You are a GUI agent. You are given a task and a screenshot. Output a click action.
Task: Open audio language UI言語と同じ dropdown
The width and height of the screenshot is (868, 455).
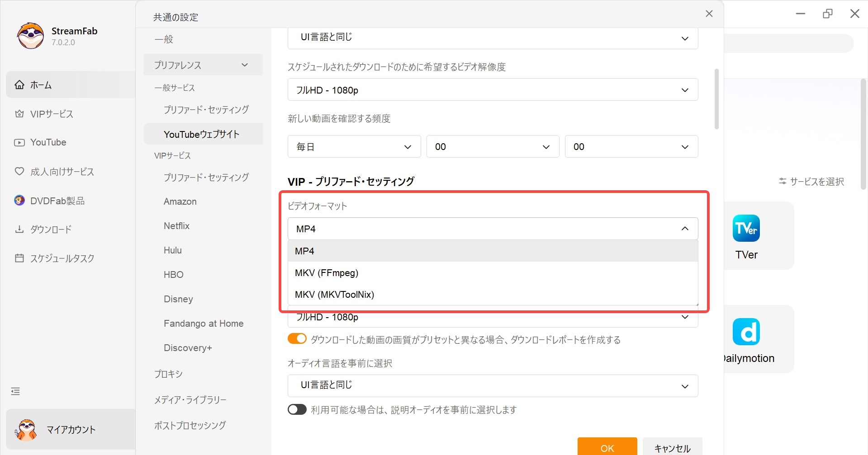point(493,386)
